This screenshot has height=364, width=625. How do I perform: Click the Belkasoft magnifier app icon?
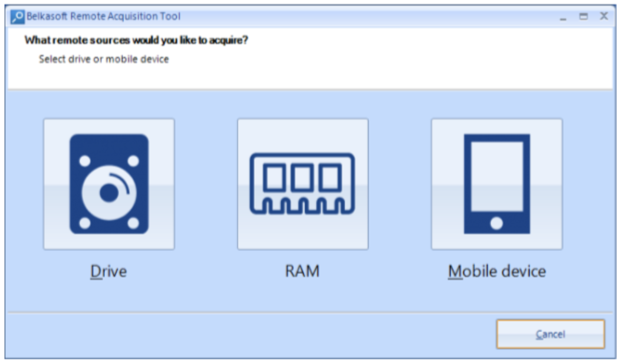(x=17, y=16)
